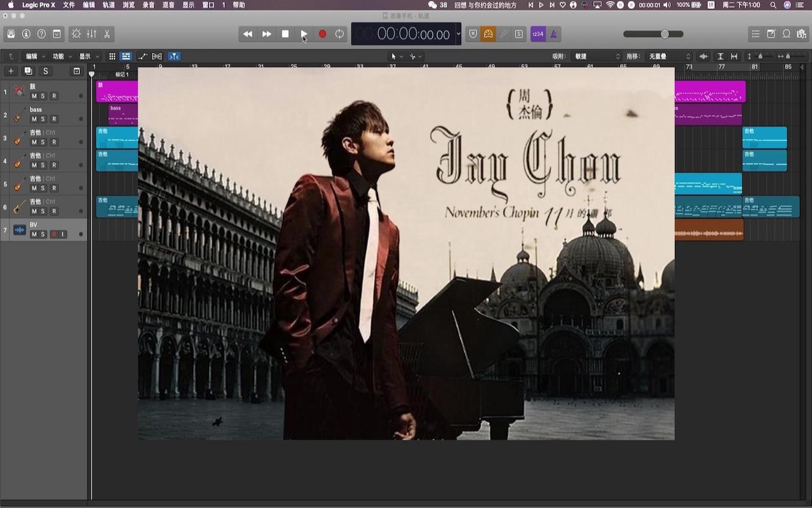Open the Editors scissors icon

(x=107, y=34)
